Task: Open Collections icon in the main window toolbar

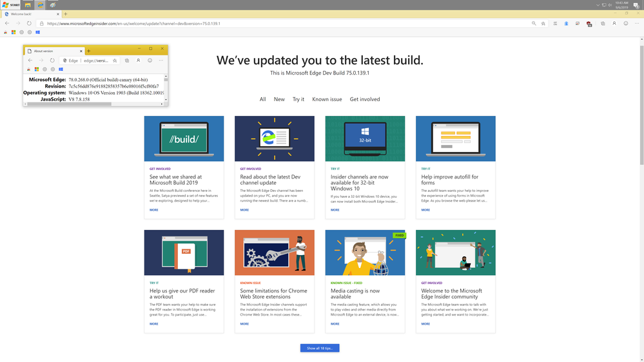Action: tap(603, 23)
